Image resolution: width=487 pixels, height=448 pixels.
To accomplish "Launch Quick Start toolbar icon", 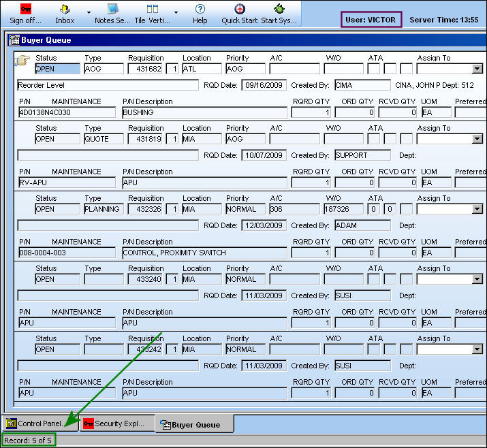I will coord(240,9).
